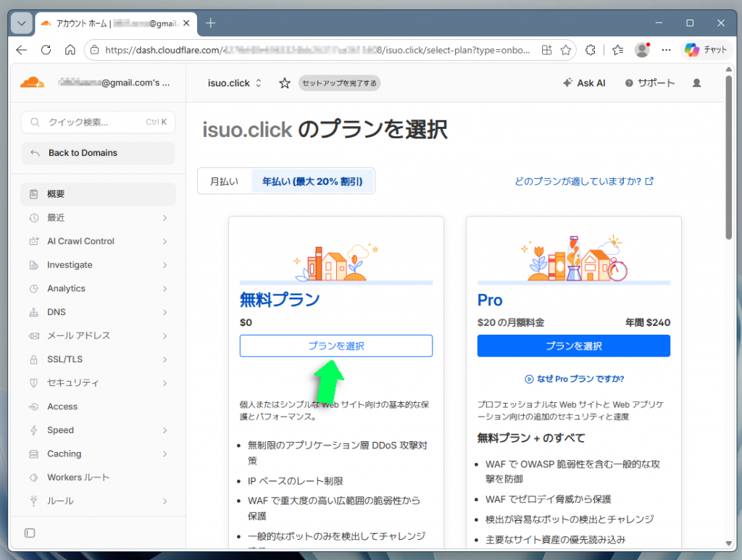The image size is (742, 560).
Task: Open Access in the sidebar
Action: point(98,406)
